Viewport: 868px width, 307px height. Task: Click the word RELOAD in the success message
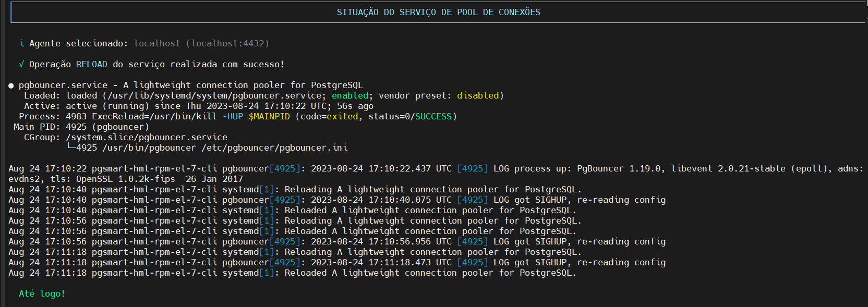(92, 64)
